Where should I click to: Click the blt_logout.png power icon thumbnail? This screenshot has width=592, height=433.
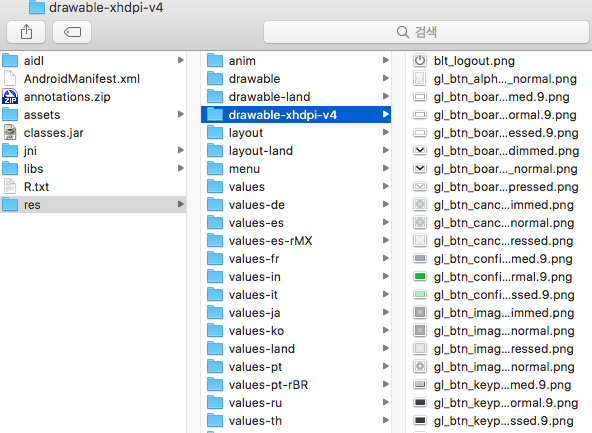(x=420, y=60)
